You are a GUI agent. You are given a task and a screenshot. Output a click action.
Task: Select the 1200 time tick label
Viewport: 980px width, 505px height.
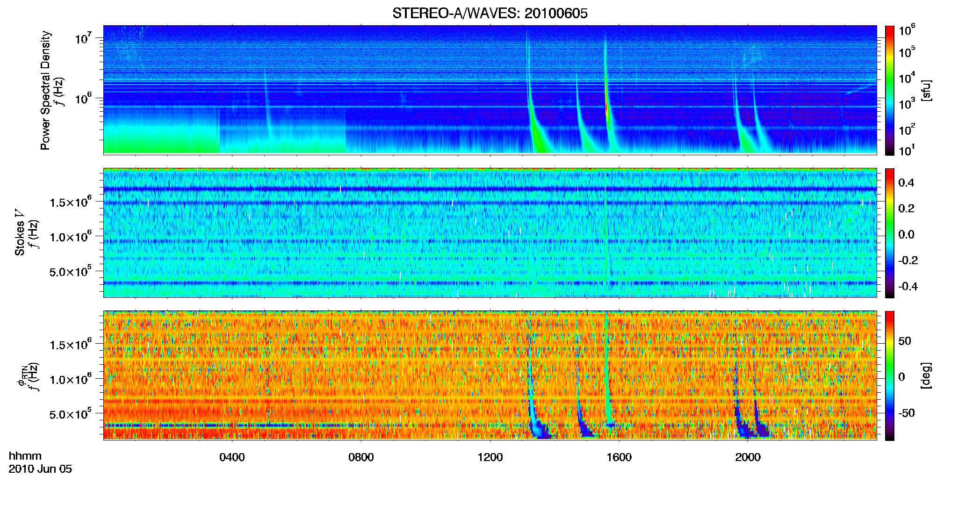(490, 457)
